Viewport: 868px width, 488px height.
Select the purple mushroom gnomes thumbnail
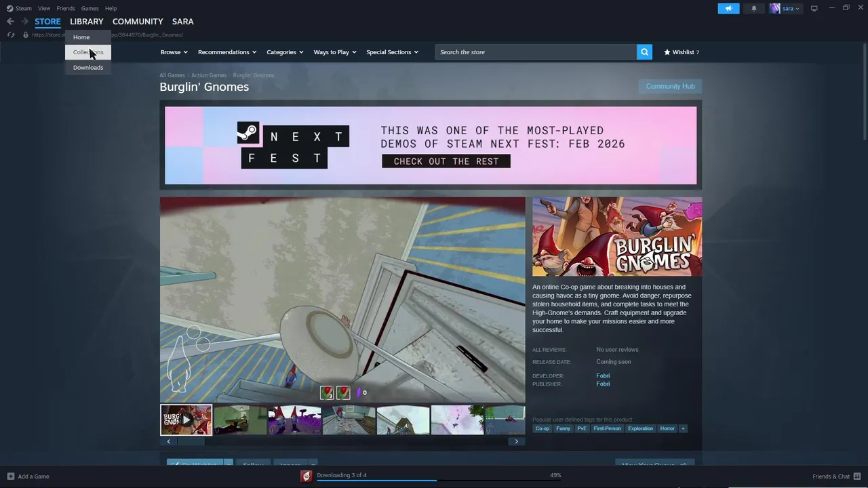pos(294,420)
